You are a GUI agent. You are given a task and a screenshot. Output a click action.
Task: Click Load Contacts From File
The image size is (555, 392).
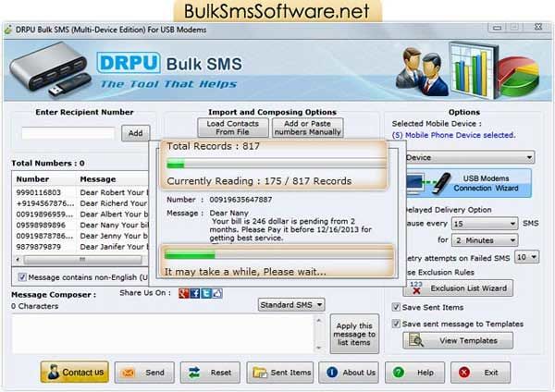tap(226, 129)
